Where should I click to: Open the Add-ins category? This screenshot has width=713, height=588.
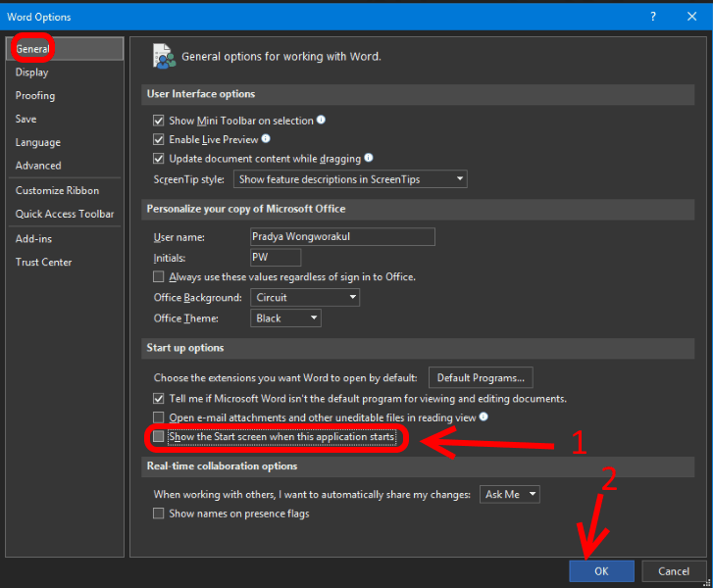(65, 238)
